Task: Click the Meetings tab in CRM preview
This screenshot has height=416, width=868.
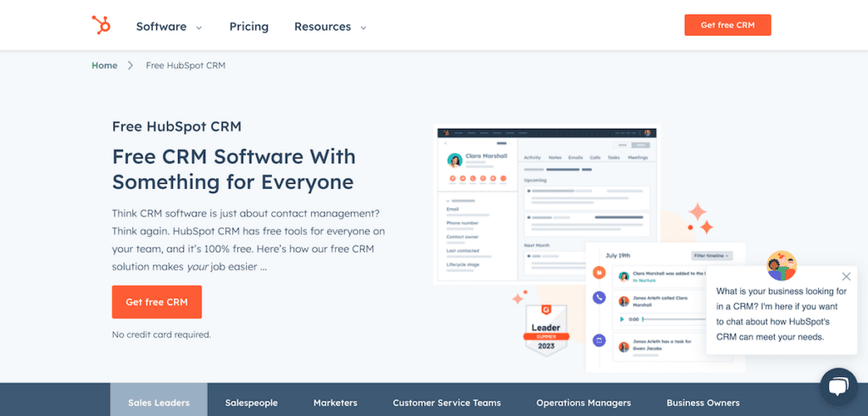Action: tap(637, 158)
